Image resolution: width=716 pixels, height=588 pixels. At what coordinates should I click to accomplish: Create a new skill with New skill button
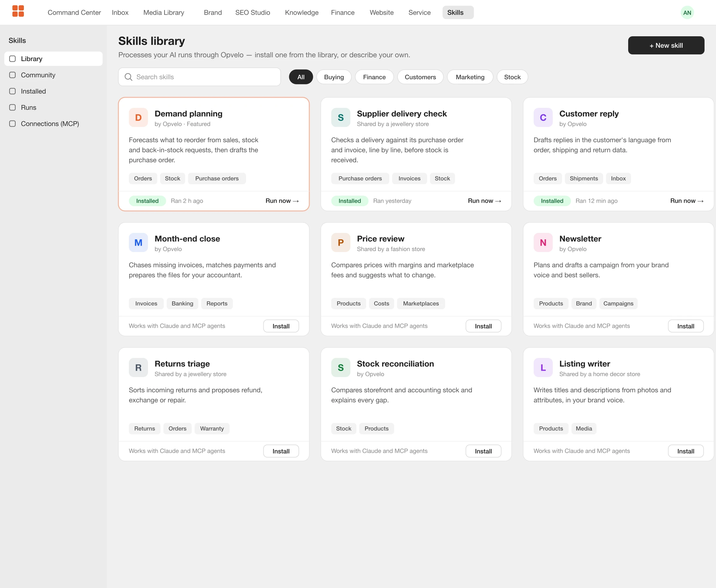(x=666, y=45)
